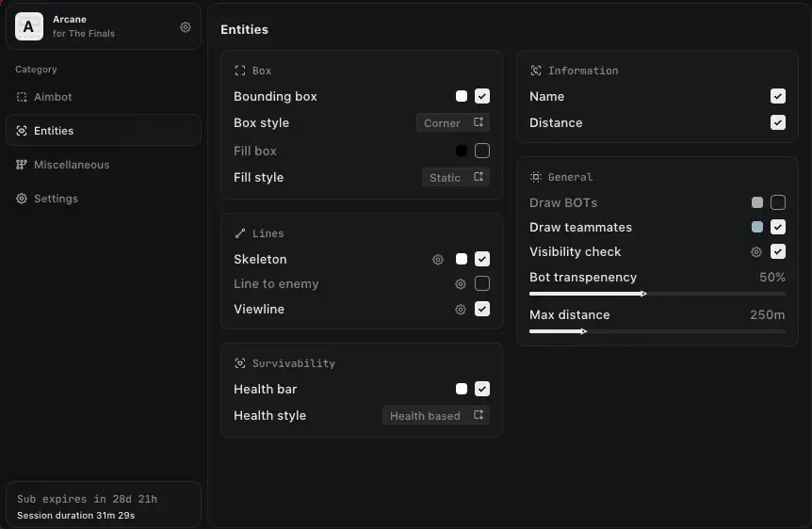Click the gear icon beside Arcane title

click(x=186, y=27)
